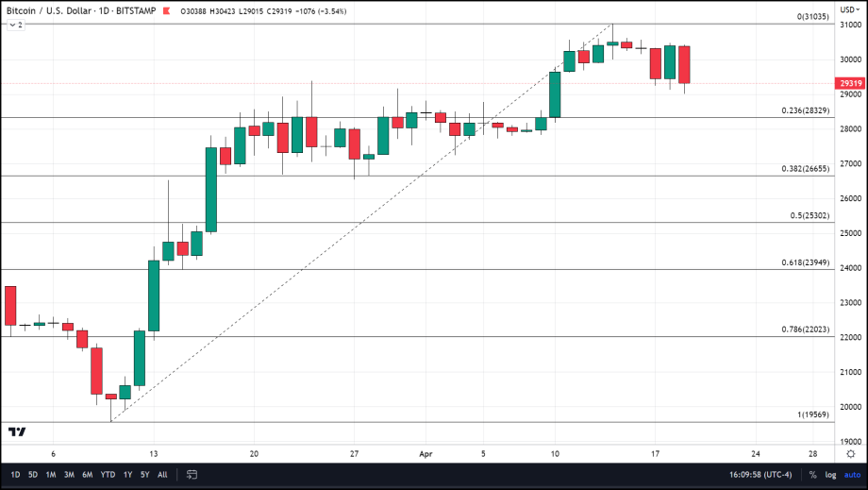
Task: Toggle percent scale mode
Action: tap(812, 474)
